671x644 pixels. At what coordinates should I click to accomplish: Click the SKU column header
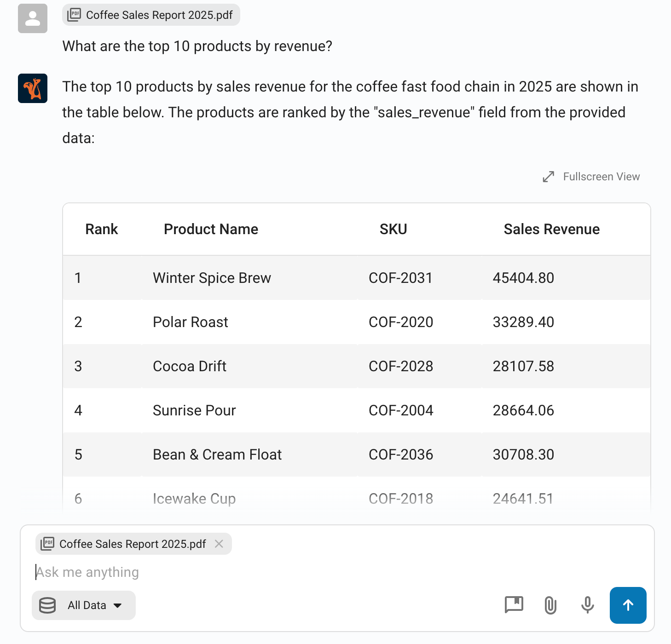point(393,229)
